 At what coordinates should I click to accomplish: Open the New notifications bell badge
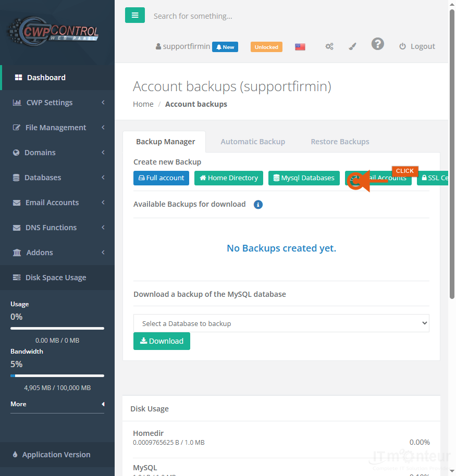(x=225, y=47)
